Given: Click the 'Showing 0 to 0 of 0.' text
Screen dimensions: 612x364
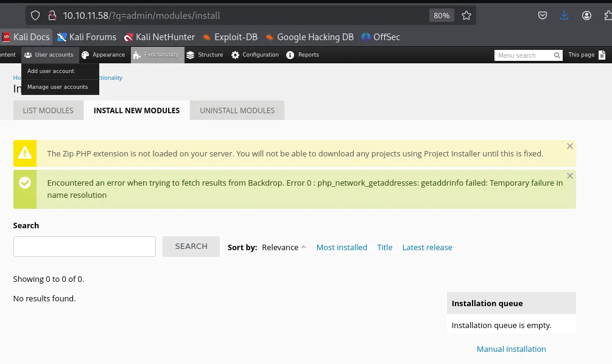Looking at the screenshot, I should (48, 279).
